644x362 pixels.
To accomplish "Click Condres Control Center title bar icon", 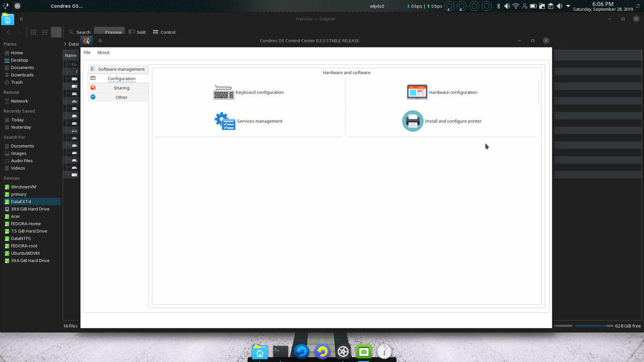I will point(87,41).
